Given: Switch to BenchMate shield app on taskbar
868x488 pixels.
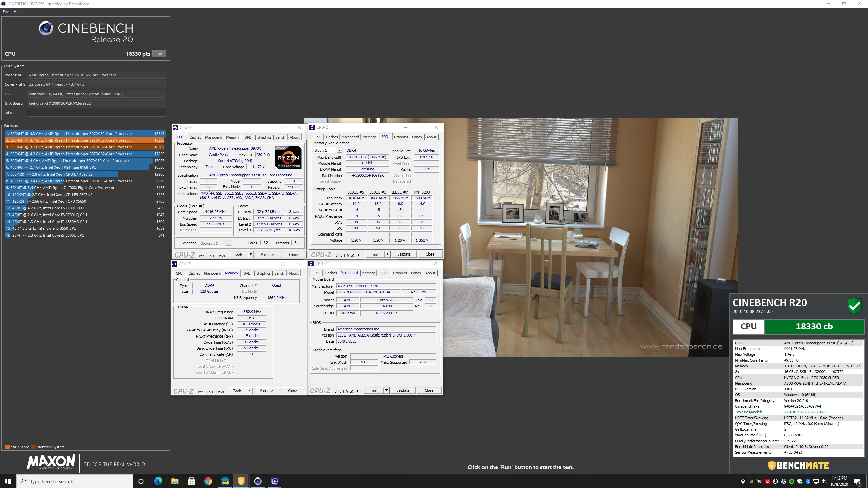Looking at the screenshot, I should pos(241,481).
